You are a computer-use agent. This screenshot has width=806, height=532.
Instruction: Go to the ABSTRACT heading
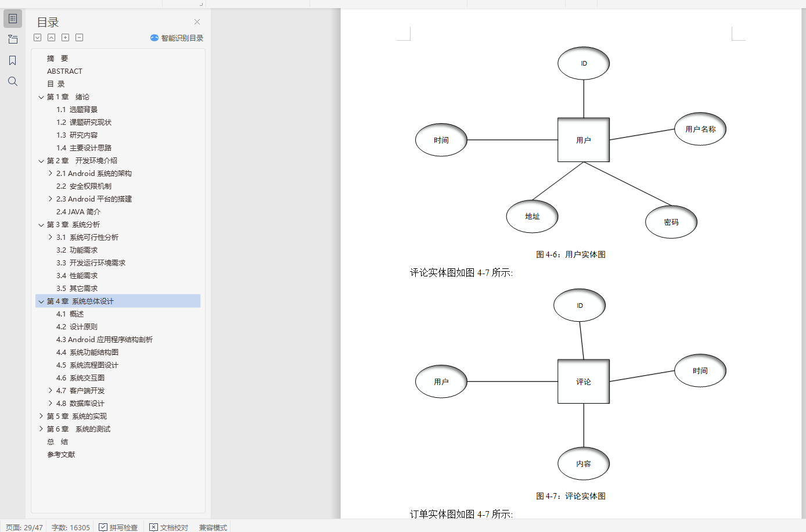pyautogui.click(x=64, y=71)
